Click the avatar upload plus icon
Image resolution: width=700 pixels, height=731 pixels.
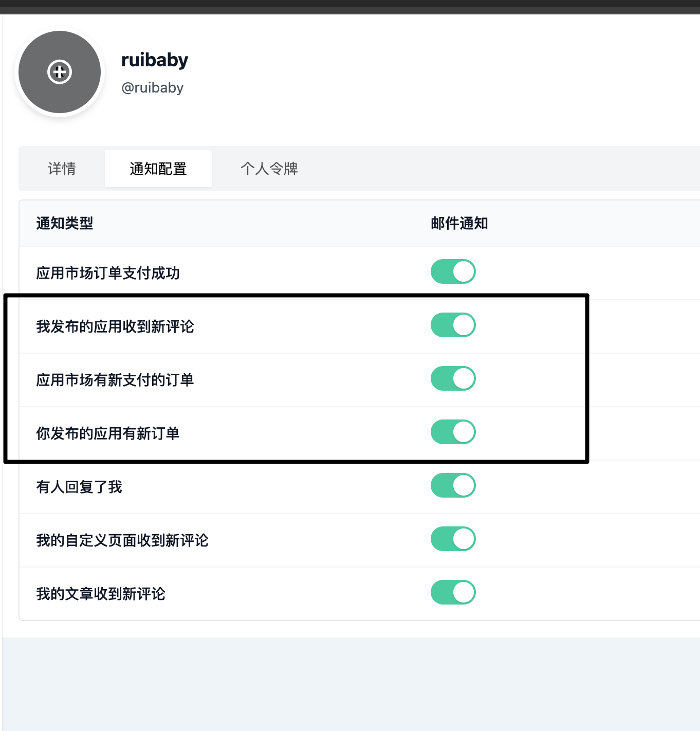click(x=59, y=72)
